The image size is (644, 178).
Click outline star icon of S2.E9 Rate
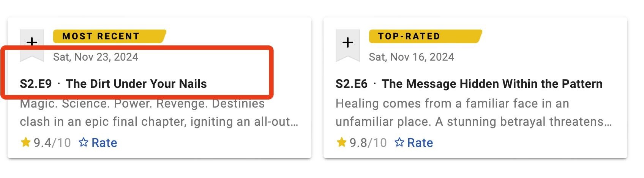click(x=84, y=142)
